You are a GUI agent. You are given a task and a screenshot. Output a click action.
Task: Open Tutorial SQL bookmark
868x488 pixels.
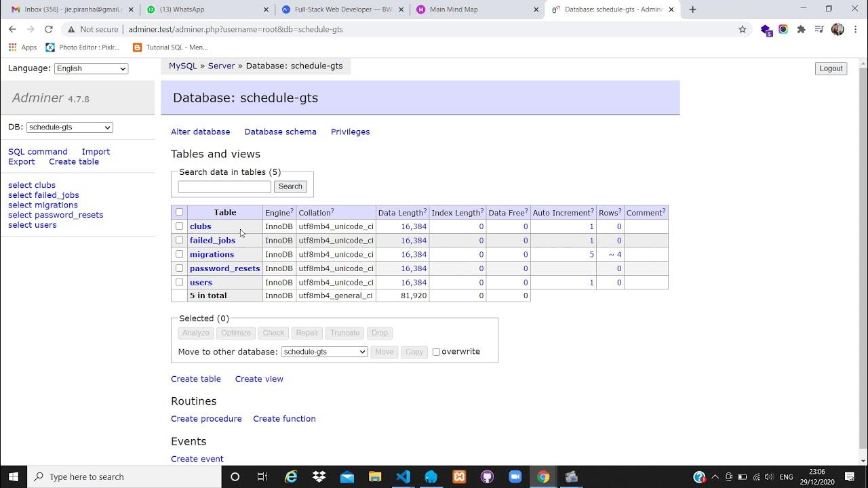[171, 47]
